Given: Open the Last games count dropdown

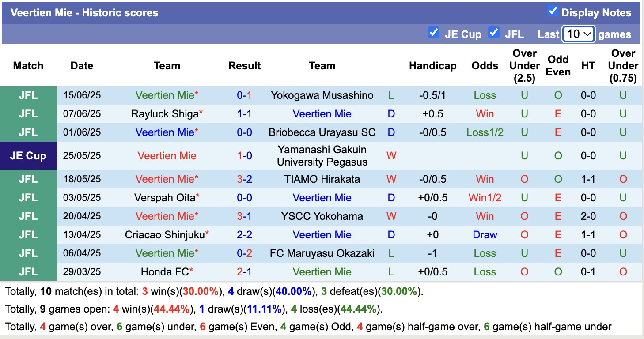Looking at the screenshot, I should tap(578, 34).
